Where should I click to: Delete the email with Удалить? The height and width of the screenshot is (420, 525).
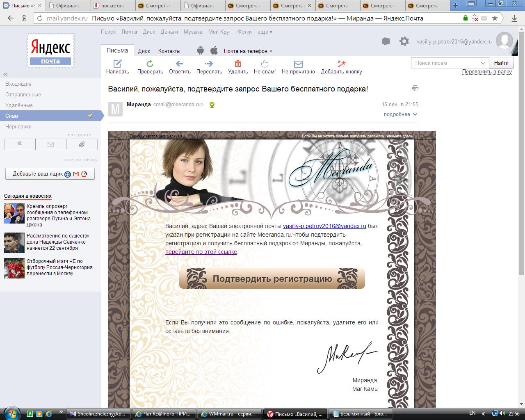(x=238, y=67)
